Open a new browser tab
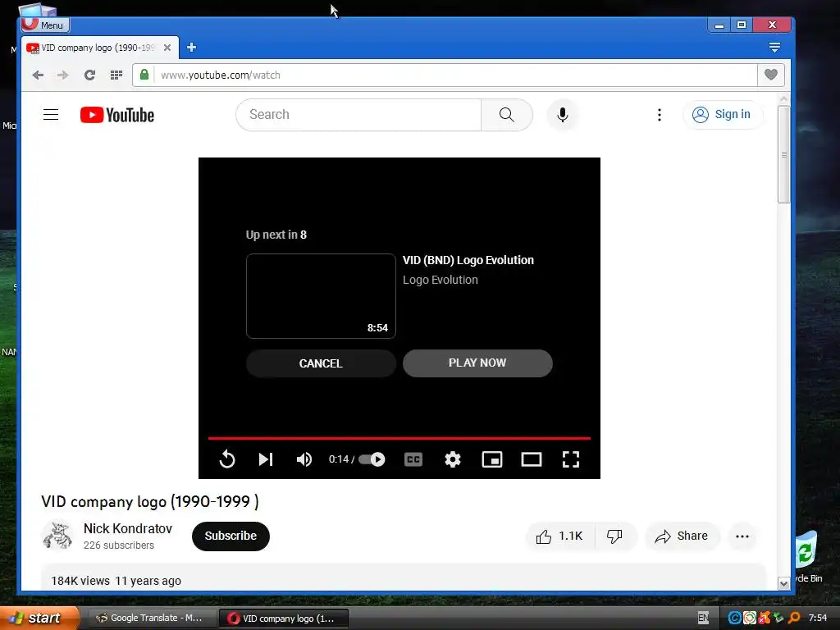 pyautogui.click(x=191, y=48)
